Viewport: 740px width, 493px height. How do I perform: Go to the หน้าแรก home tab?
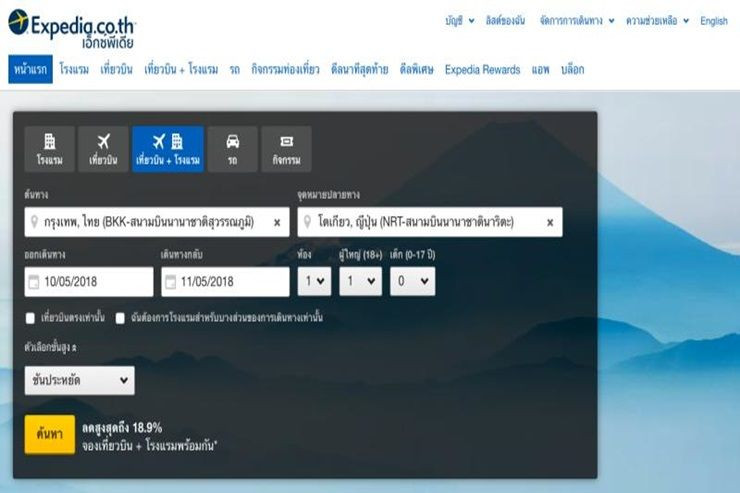pyautogui.click(x=28, y=70)
